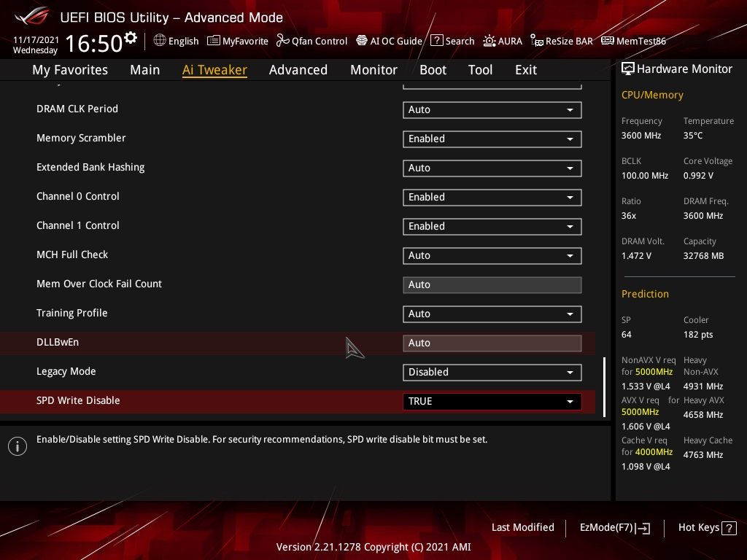Click the settings list scrollbar
The image size is (747, 560).
coord(605,387)
